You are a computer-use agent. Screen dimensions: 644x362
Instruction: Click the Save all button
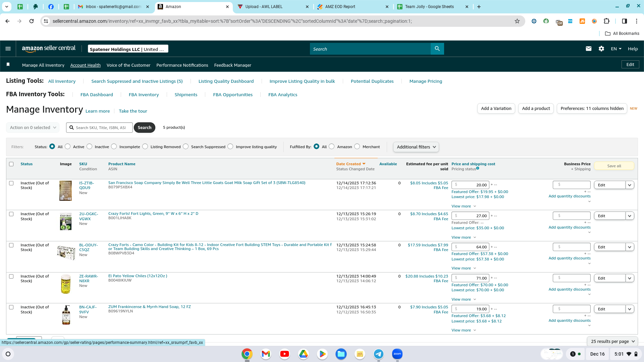(x=614, y=166)
